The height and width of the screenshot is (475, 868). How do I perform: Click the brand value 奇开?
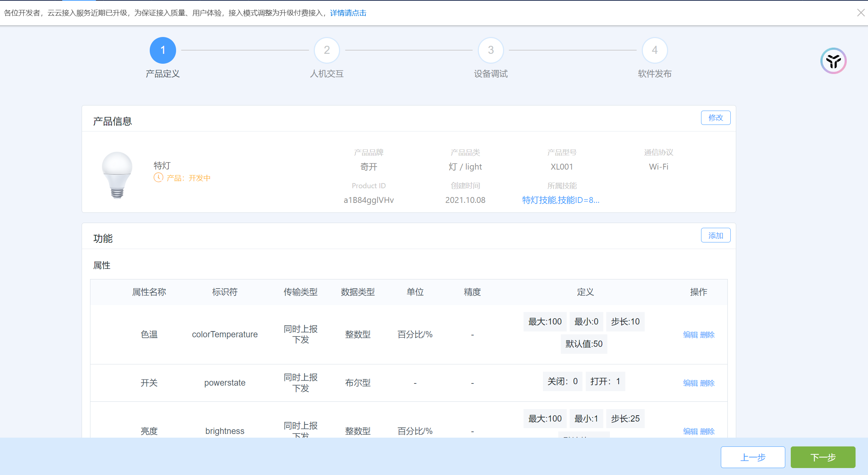(x=369, y=167)
